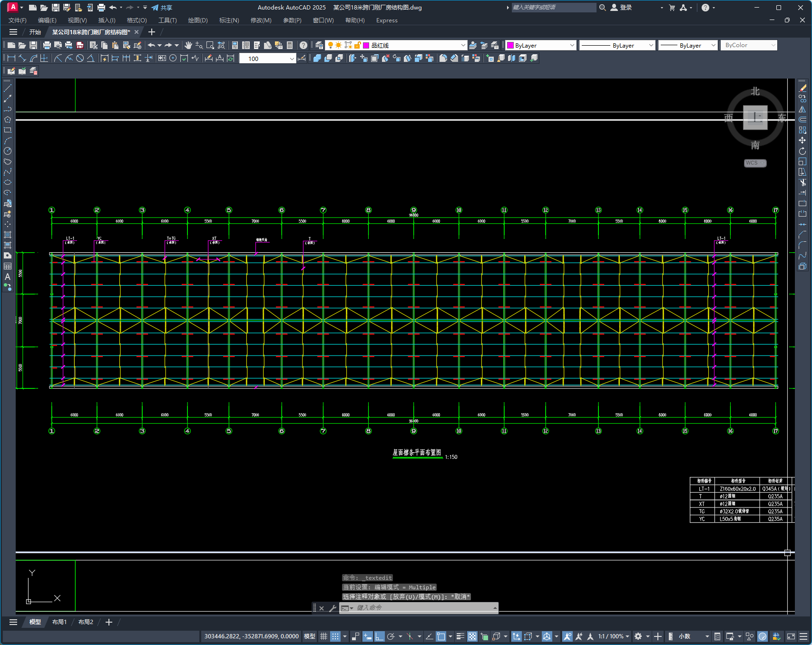This screenshot has height=645, width=812.
Task: Toggle polar tracking in status bar
Action: [391, 636]
